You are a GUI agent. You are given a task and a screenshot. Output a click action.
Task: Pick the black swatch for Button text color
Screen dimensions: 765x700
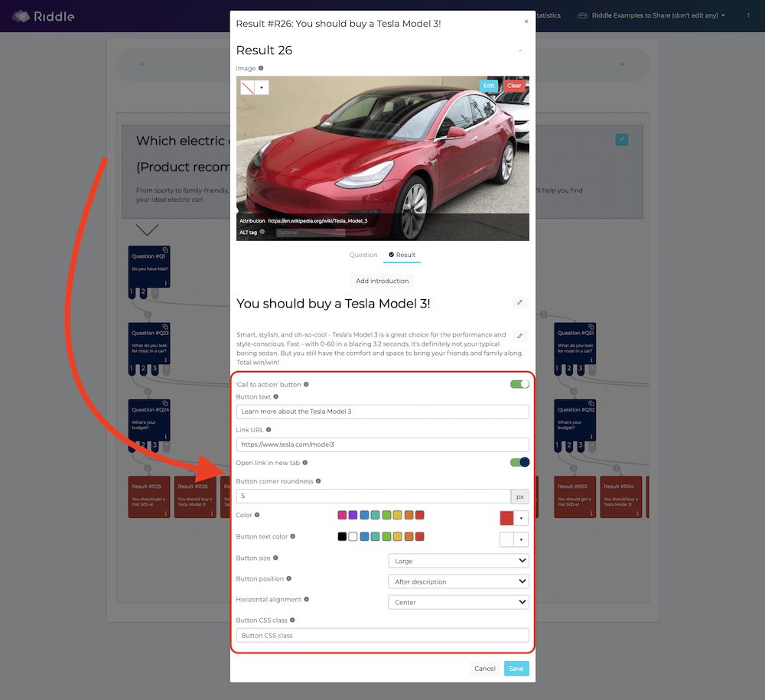click(342, 536)
